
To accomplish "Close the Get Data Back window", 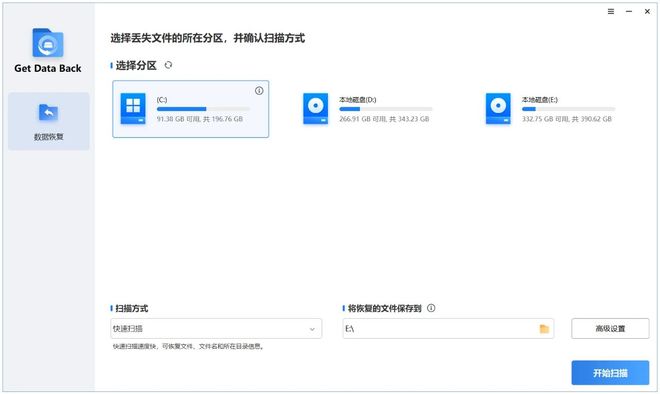I will coord(647,11).
